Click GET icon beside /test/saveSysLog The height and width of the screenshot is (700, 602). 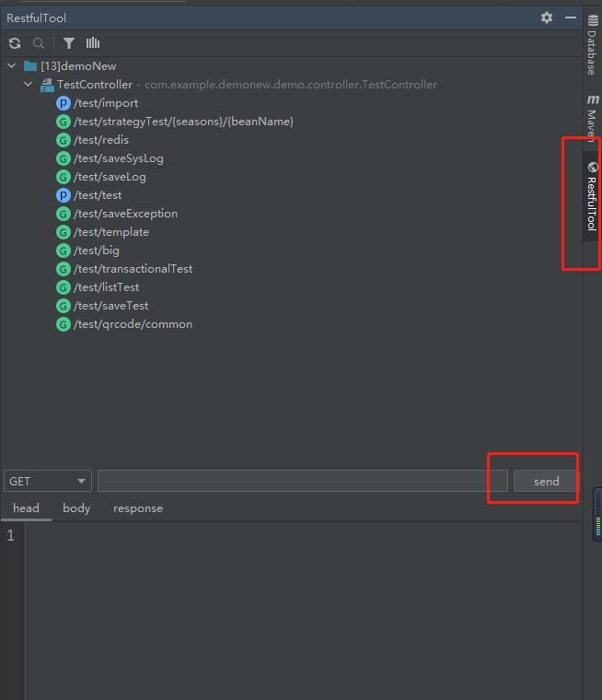64,158
